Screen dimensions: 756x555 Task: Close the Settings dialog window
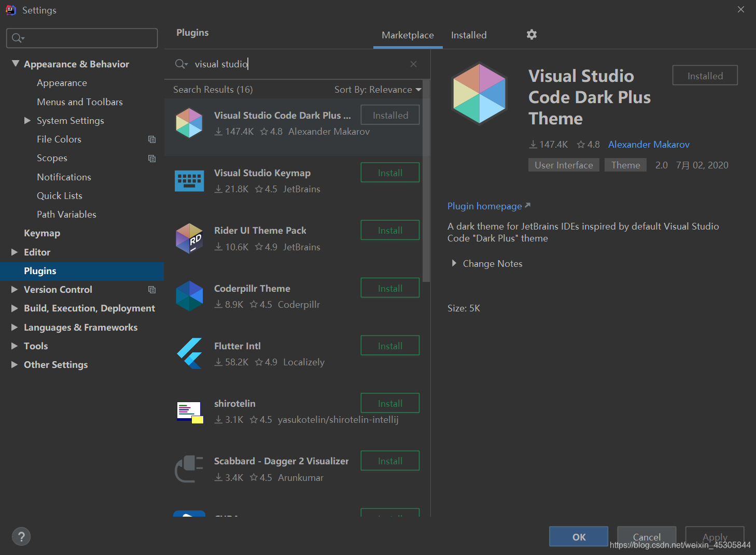point(741,9)
